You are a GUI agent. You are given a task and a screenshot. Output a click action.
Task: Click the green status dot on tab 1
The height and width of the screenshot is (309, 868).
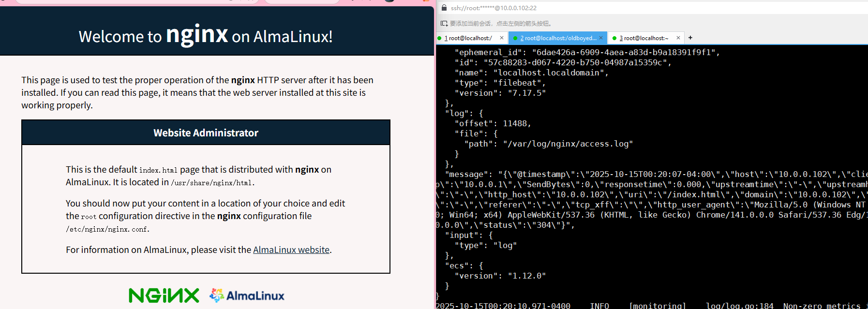[x=439, y=38]
